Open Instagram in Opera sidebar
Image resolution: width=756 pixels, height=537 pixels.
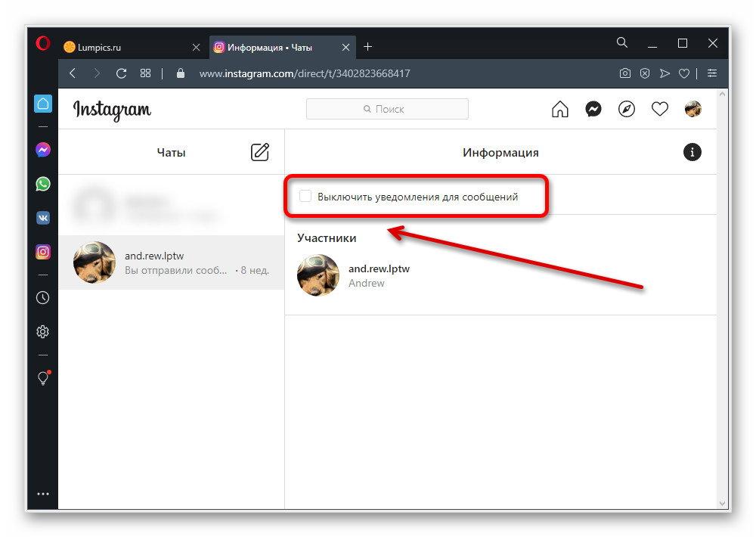point(43,252)
